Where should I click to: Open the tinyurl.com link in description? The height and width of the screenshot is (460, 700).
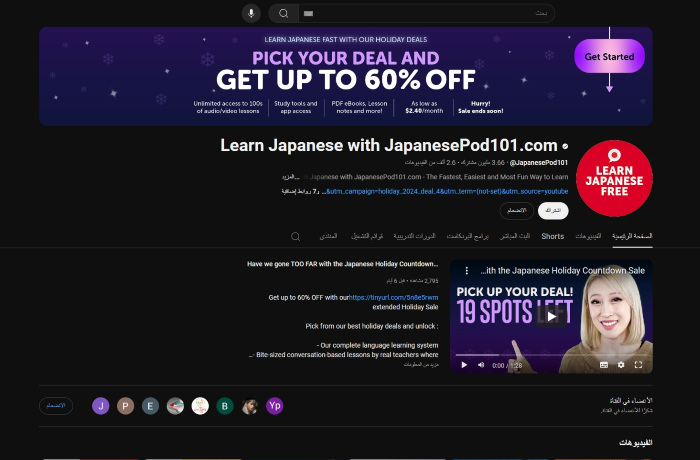tap(393, 297)
